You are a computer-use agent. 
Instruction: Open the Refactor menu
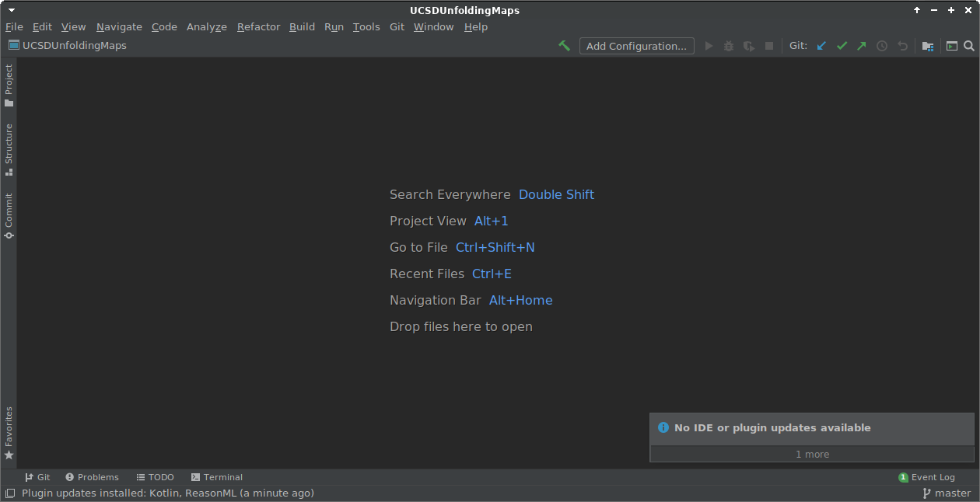tap(258, 26)
